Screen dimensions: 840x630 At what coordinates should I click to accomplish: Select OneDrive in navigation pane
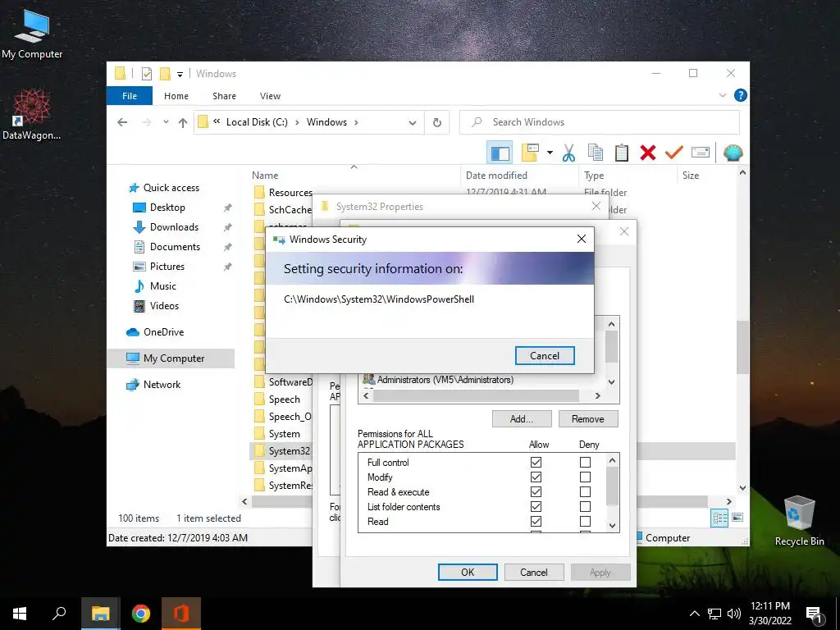pyautogui.click(x=163, y=332)
